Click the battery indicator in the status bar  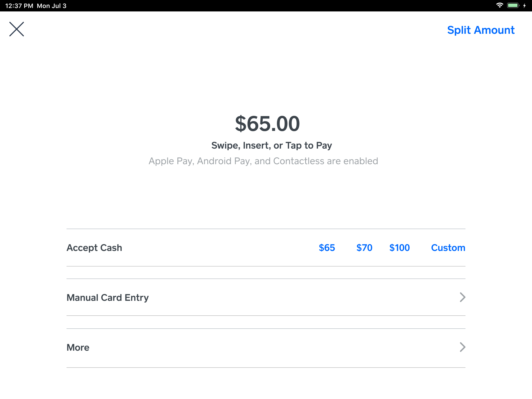tap(513, 5)
